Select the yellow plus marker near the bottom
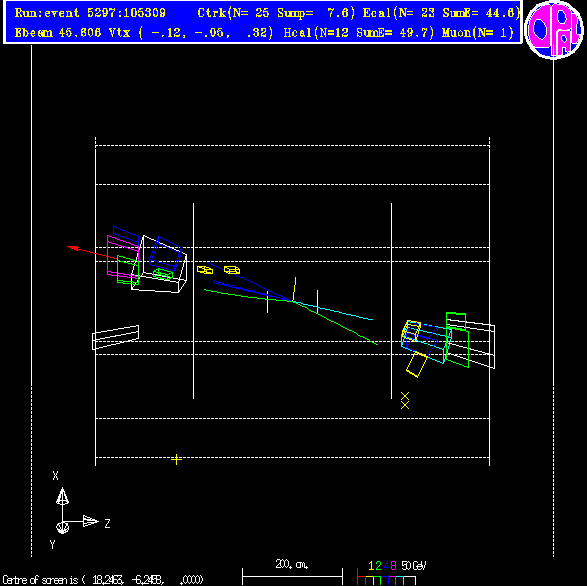The image size is (587, 586). coord(176,459)
